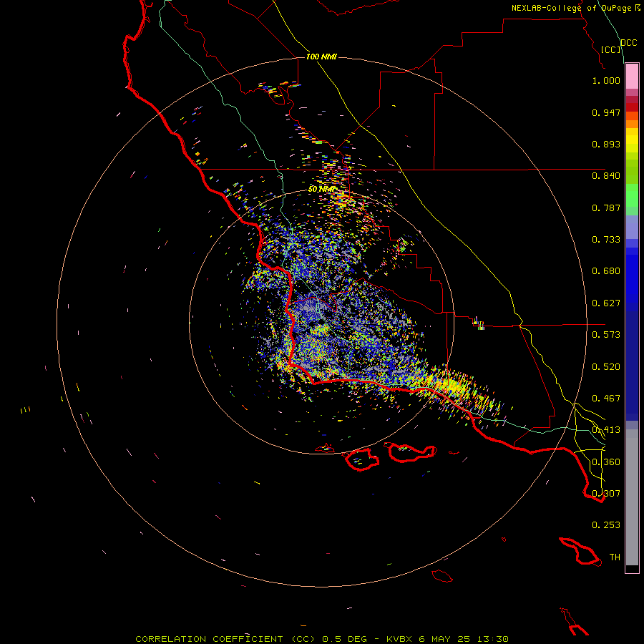The height and width of the screenshot is (644, 644).
Task: Select the 0.893 scale value
Action: tap(606, 144)
